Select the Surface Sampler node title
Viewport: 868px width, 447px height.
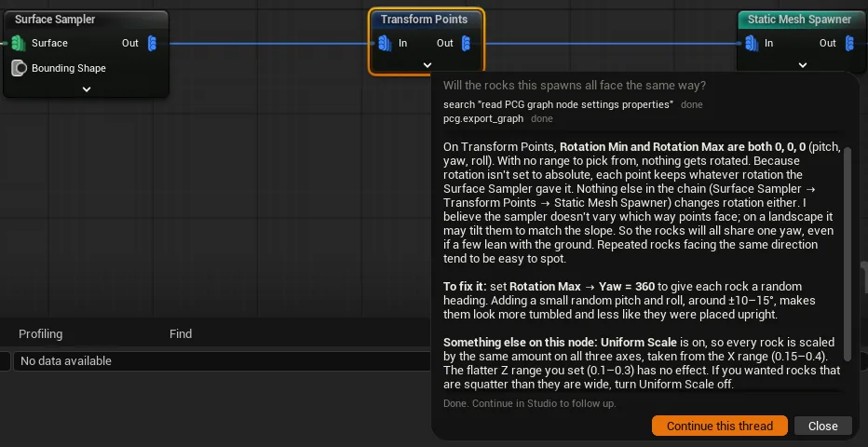pos(55,20)
